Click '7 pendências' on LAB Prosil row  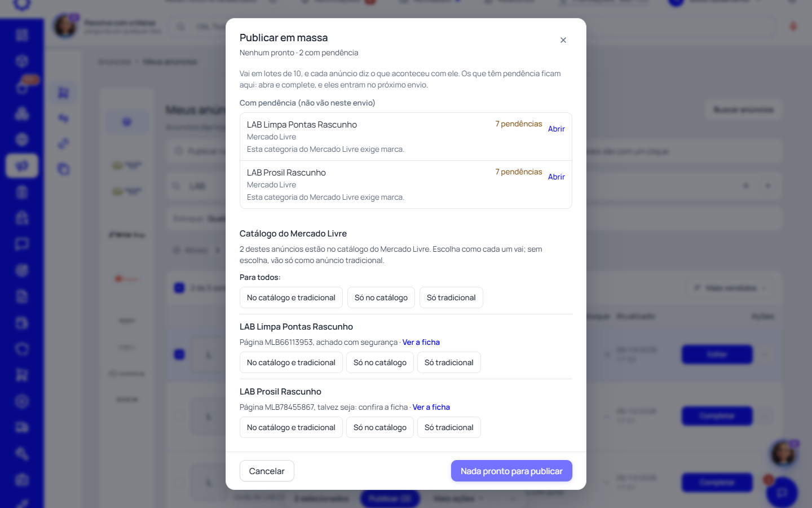pyautogui.click(x=519, y=172)
